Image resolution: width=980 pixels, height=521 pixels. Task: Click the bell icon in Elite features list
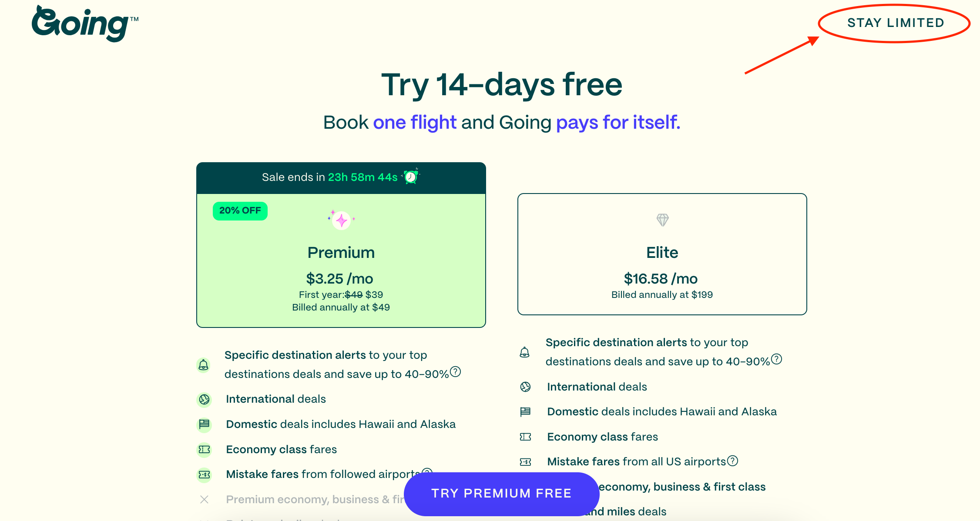[525, 352]
